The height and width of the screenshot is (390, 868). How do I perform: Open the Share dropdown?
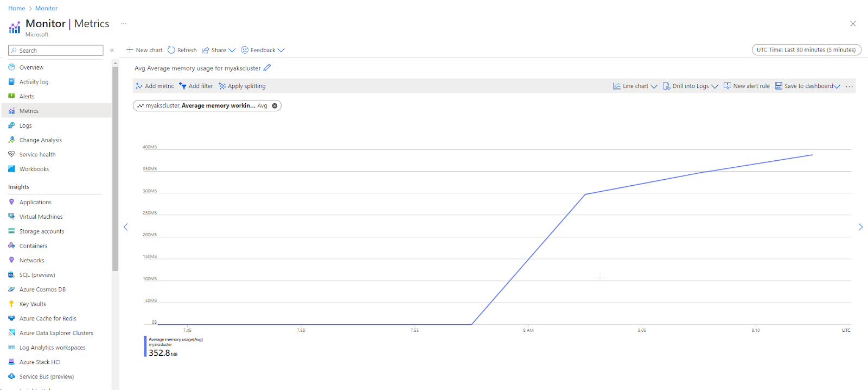tap(219, 50)
